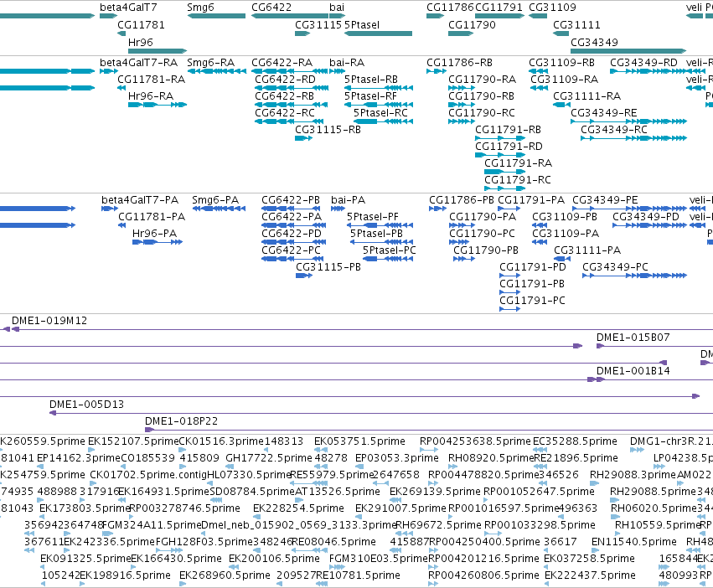Click the SD08784.5prime EST label
The height and width of the screenshot is (588, 713).
252,492
